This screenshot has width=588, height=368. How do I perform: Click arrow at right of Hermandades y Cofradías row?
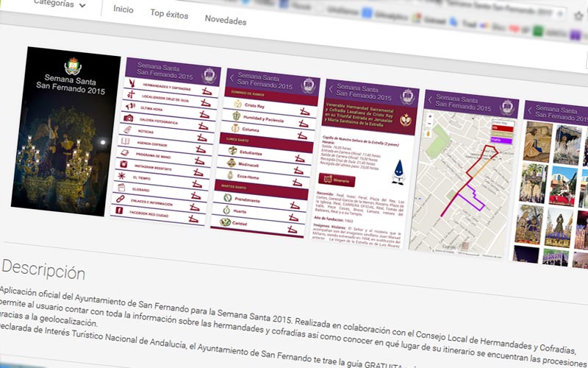tap(207, 91)
